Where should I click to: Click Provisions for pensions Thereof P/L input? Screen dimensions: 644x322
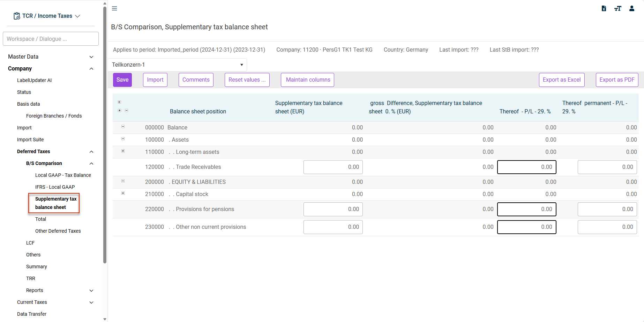(x=527, y=209)
